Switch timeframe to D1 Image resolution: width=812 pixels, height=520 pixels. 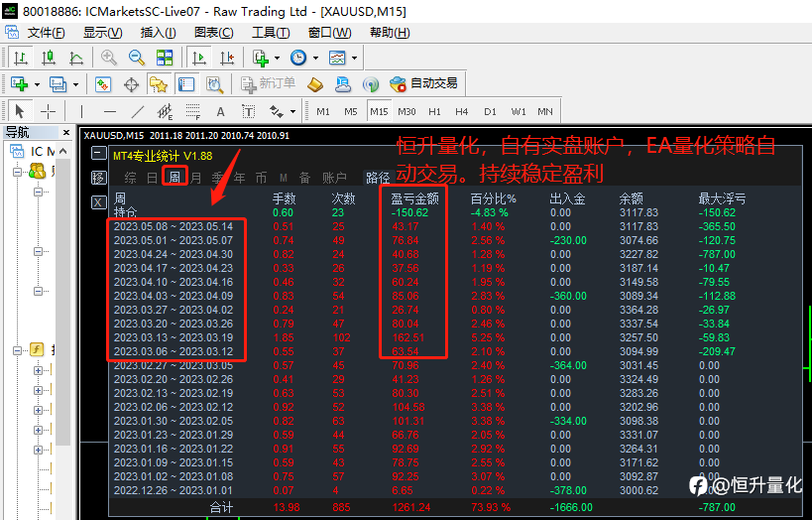[490, 111]
